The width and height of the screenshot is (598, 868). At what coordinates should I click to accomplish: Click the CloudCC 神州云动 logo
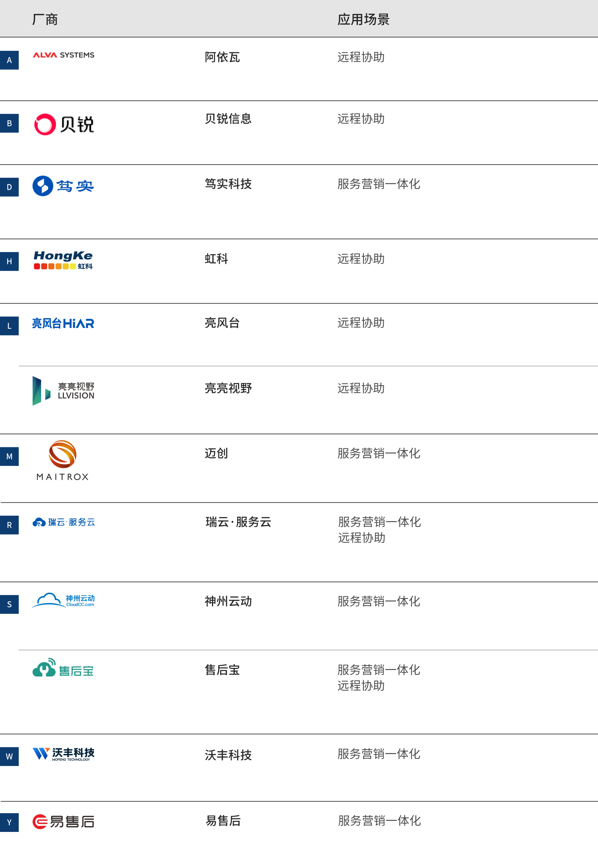[x=64, y=600]
